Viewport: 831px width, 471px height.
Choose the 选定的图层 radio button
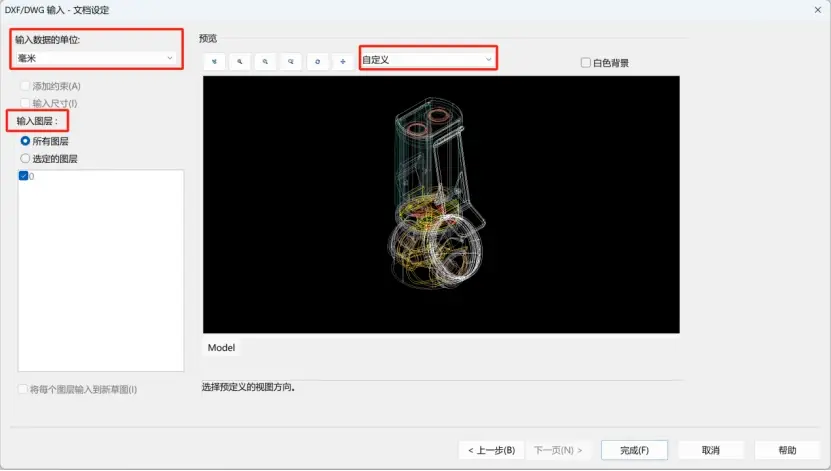[25, 158]
